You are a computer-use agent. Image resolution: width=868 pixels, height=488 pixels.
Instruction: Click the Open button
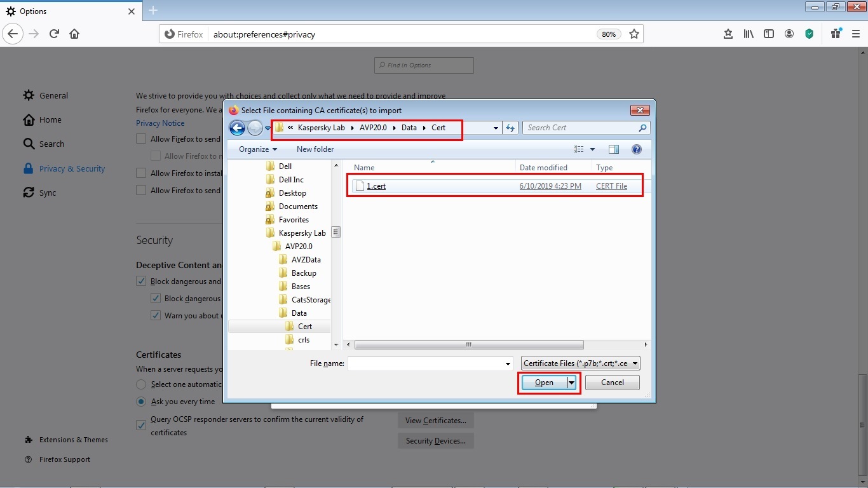point(545,383)
